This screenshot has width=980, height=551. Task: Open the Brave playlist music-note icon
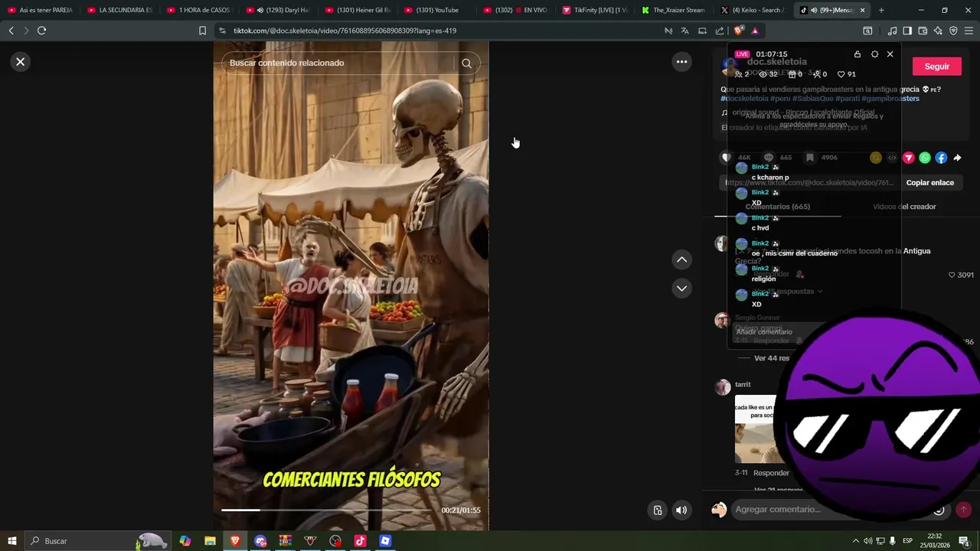coord(892,31)
